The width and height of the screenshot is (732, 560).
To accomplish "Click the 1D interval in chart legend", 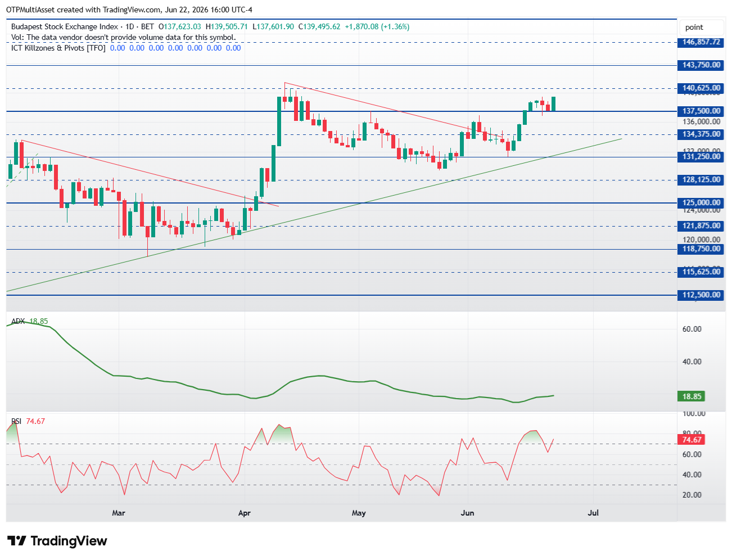I will click(x=130, y=26).
